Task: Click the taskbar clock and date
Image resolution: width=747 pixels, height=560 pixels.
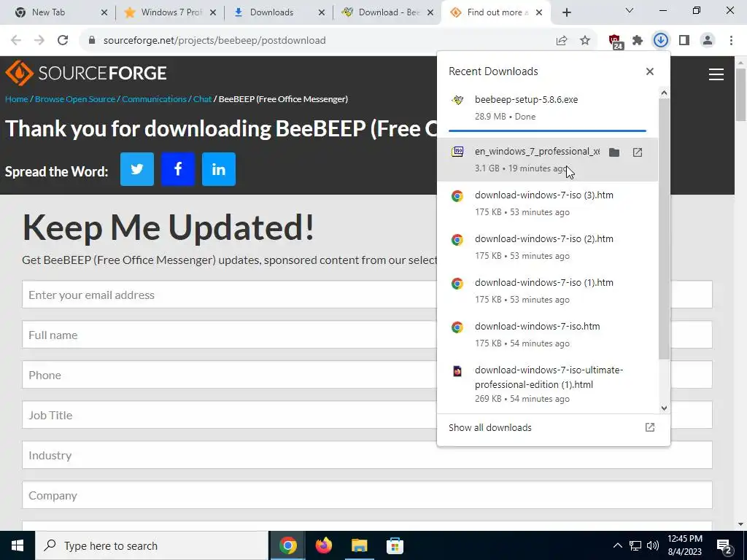Action: point(684,545)
